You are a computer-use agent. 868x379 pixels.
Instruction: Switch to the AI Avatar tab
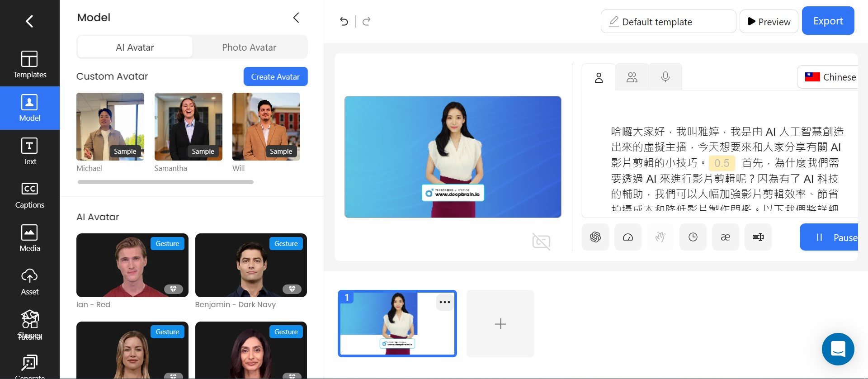[x=135, y=47]
